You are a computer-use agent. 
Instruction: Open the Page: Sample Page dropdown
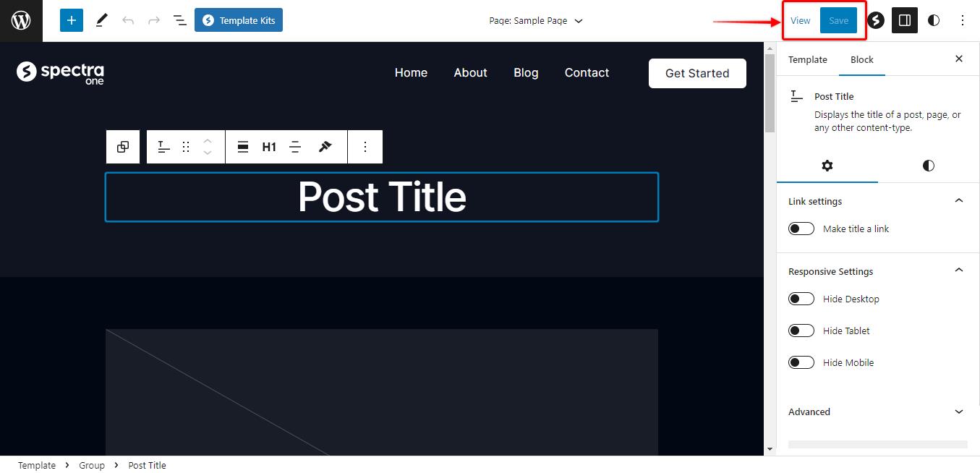tap(535, 20)
